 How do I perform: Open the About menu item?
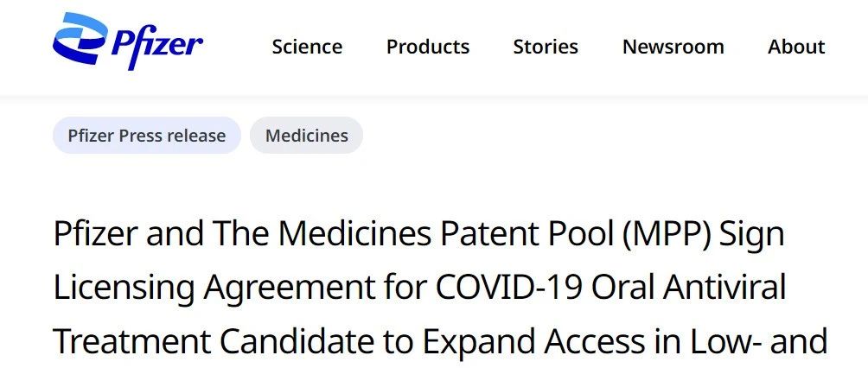coord(796,47)
